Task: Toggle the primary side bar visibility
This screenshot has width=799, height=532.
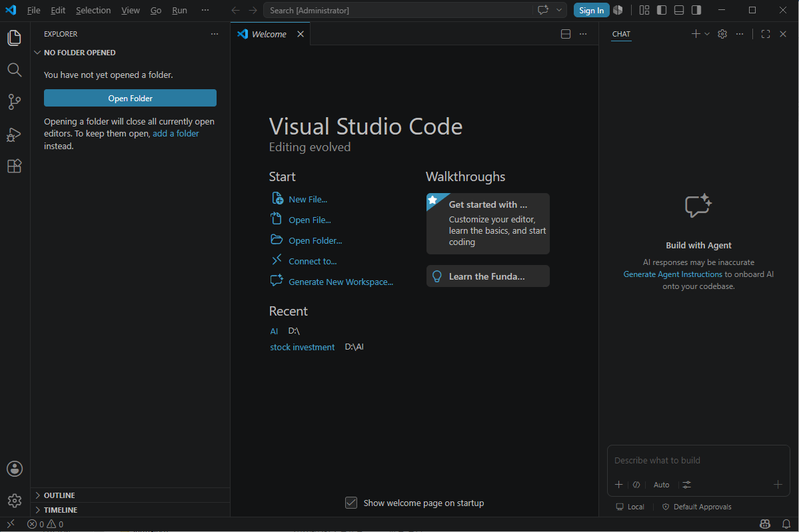Action: (662, 10)
